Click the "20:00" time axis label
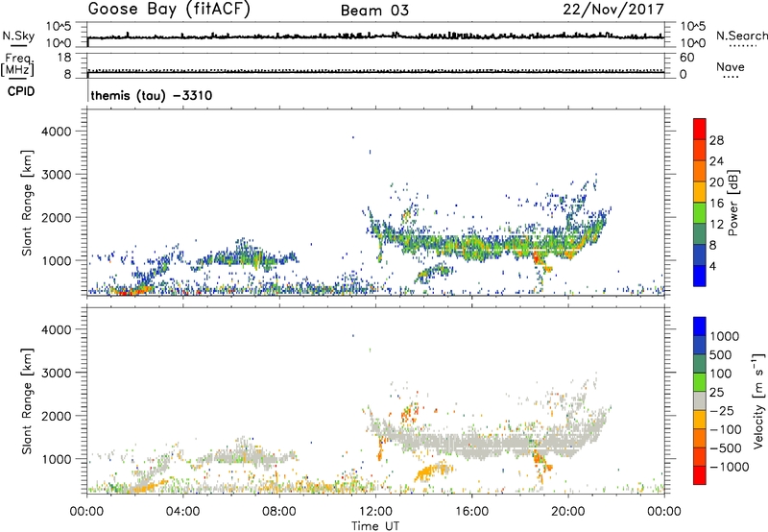This screenshot has width=768, height=532. [x=568, y=512]
